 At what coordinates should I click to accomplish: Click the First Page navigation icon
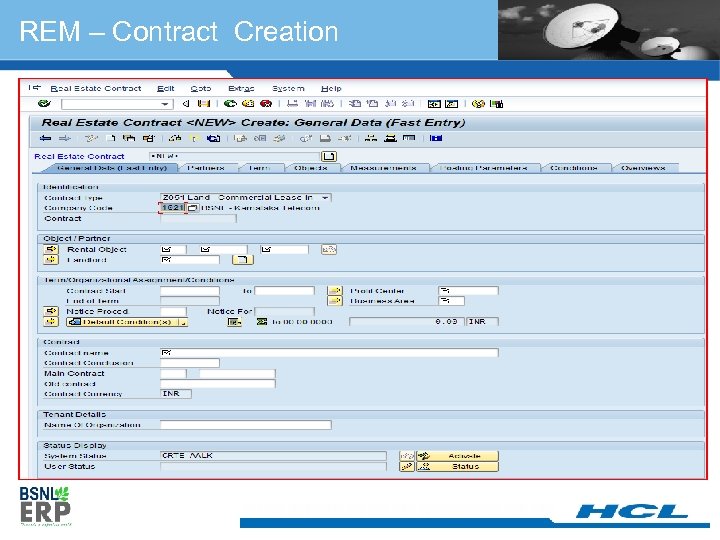click(x=355, y=104)
